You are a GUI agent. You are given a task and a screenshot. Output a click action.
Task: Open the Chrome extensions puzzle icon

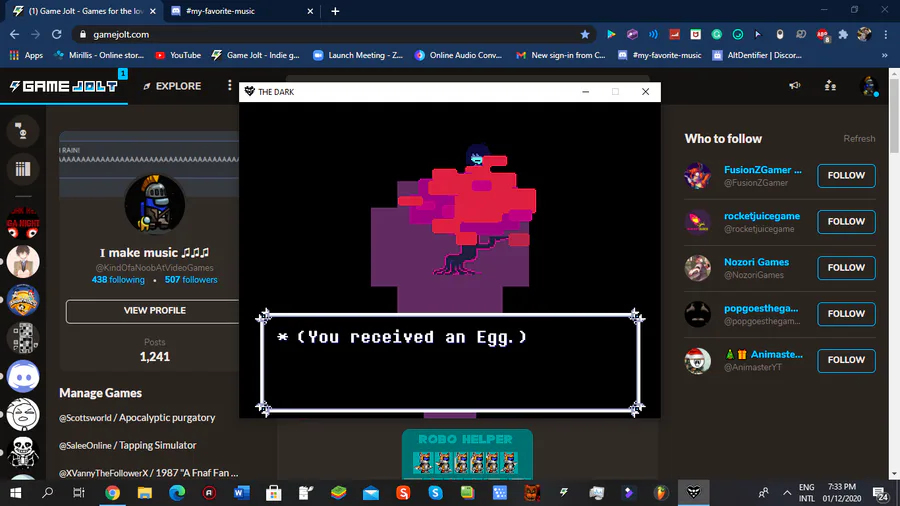pyautogui.click(x=843, y=34)
